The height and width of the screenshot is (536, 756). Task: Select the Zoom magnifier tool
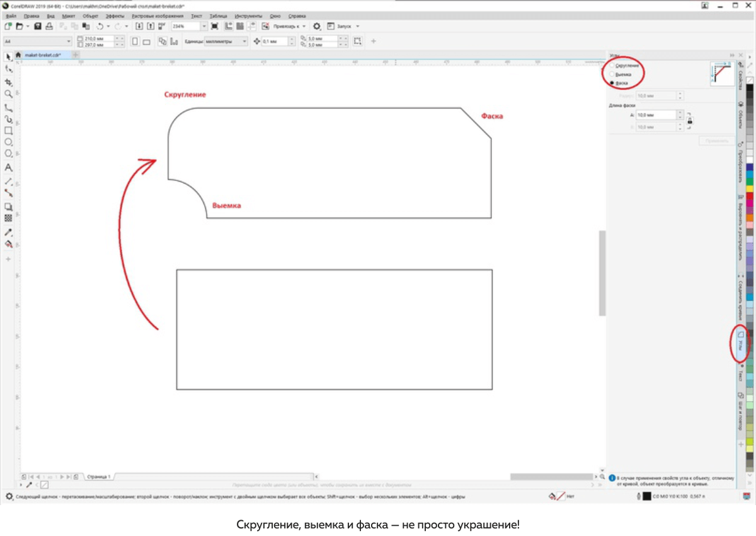point(8,94)
